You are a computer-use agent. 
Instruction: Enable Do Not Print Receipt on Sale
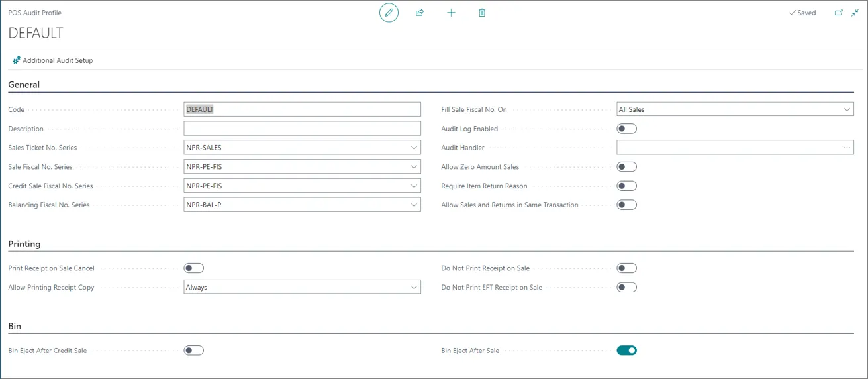(626, 268)
